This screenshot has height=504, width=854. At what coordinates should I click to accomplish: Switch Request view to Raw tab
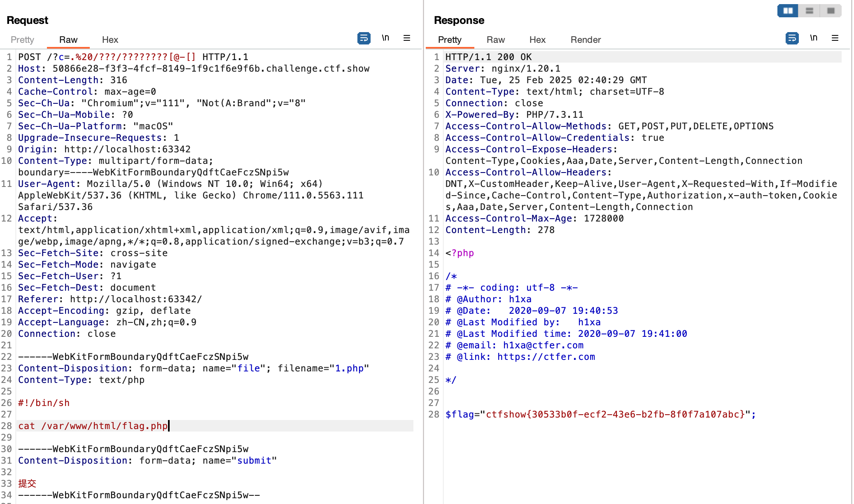pyautogui.click(x=68, y=40)
